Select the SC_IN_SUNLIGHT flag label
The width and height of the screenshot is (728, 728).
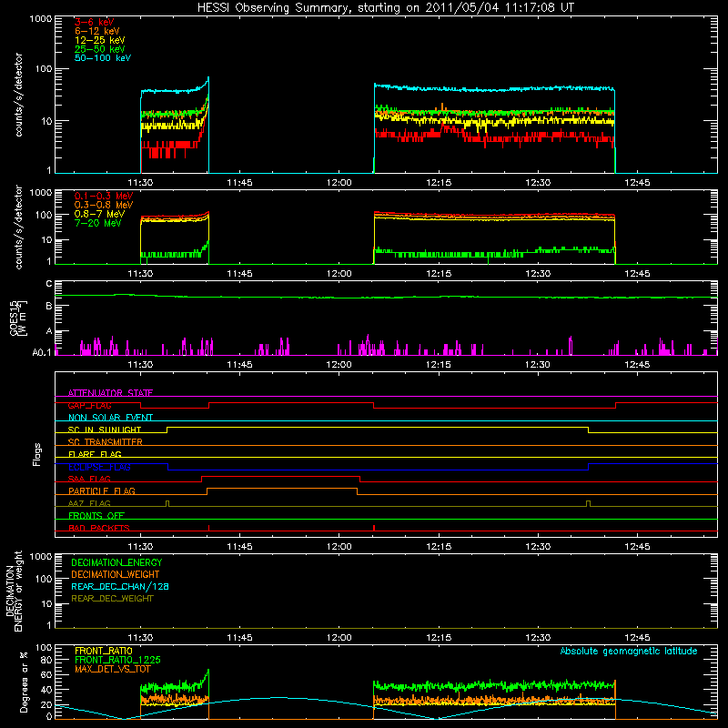[x=105, y=430]
